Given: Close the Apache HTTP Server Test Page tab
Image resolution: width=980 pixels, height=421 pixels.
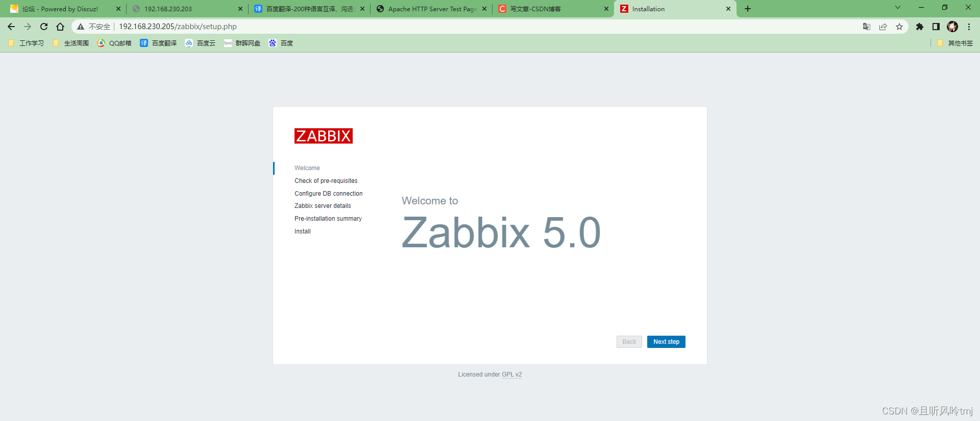Looking at the screenshot, I should [x=484, y=9].
